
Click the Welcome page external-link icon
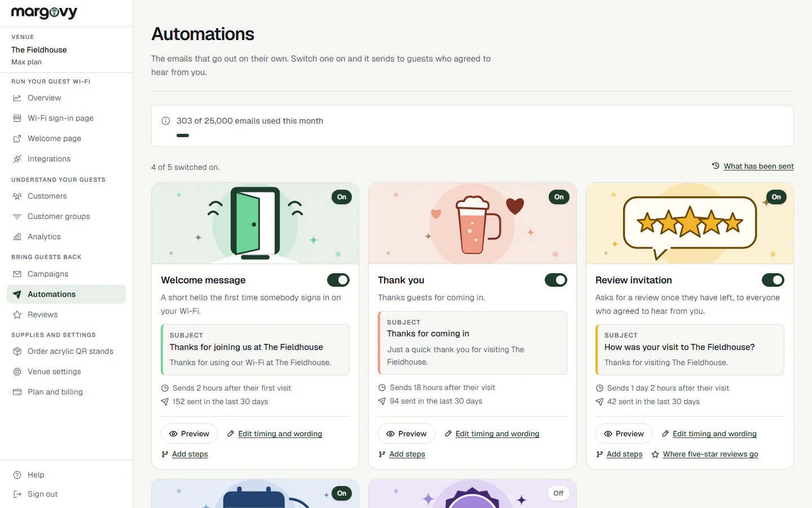point(17,138)
